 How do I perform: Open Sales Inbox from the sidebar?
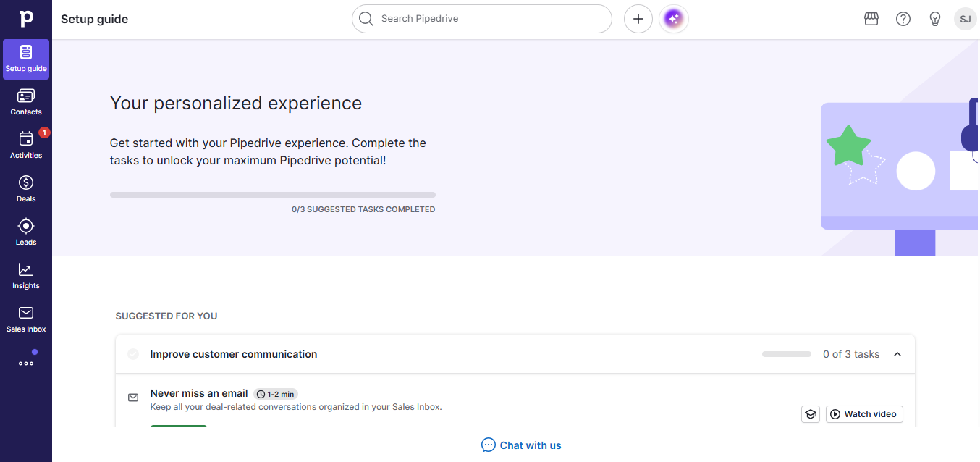click(26, 319)
